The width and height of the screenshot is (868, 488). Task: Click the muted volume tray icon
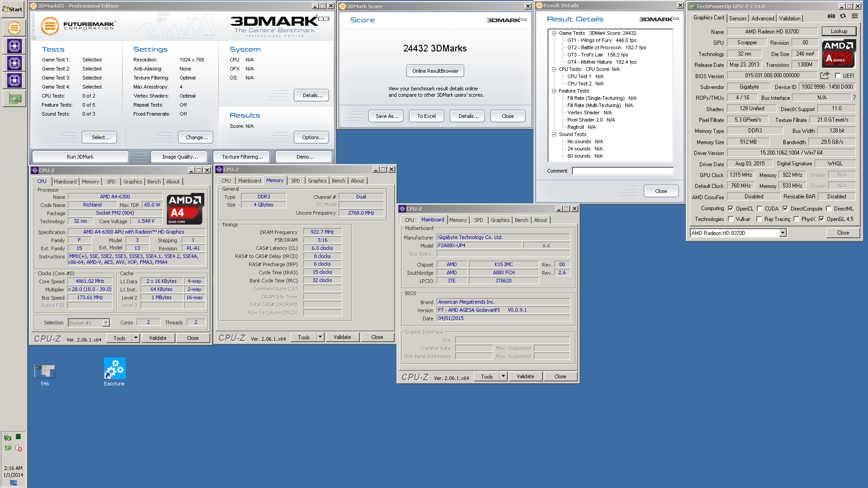(x=19, y=448)
